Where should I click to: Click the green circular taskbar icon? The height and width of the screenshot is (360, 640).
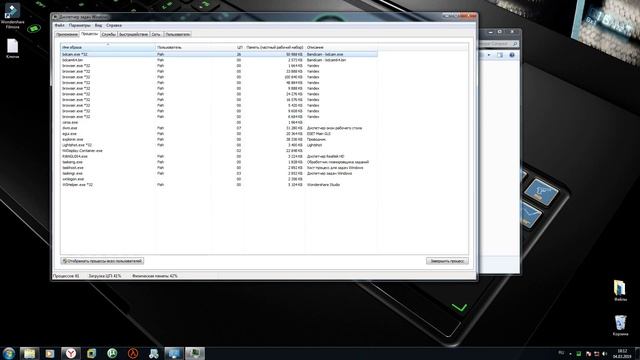[x=112, y=353]
